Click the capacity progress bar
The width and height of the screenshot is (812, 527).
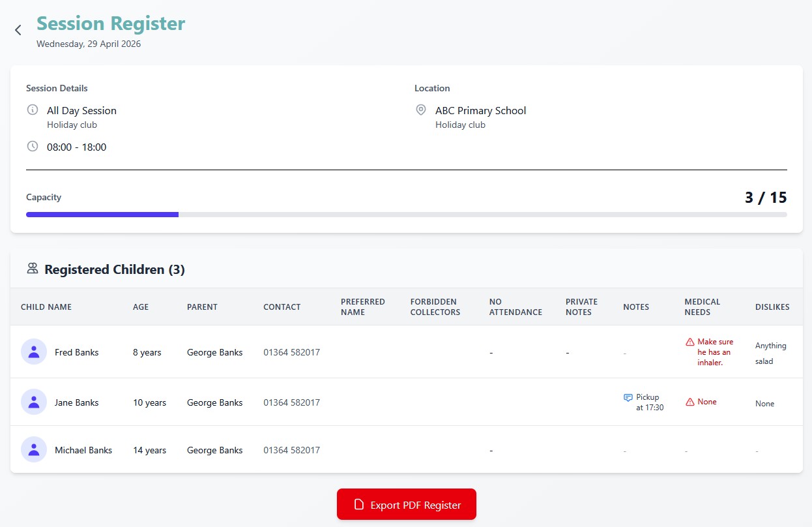coord(406,214)
